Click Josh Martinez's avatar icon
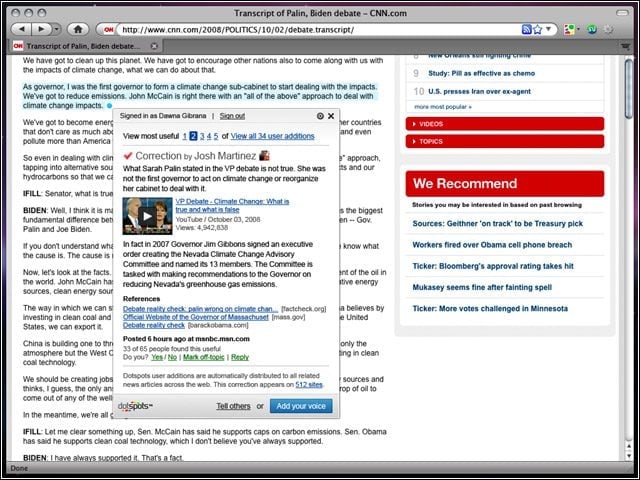The image size is (640, 480). pos(264,156)
